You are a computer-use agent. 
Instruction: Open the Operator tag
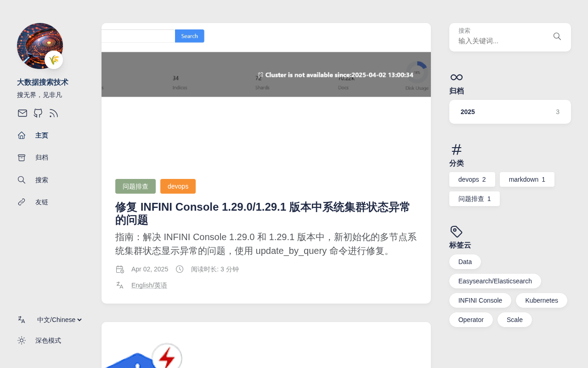[x=471, y=320]
